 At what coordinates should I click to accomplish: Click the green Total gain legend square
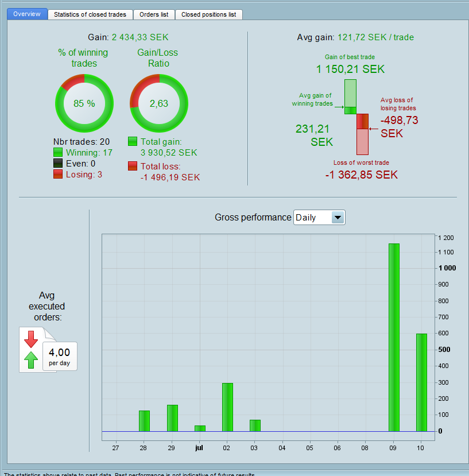click(133, 141)
